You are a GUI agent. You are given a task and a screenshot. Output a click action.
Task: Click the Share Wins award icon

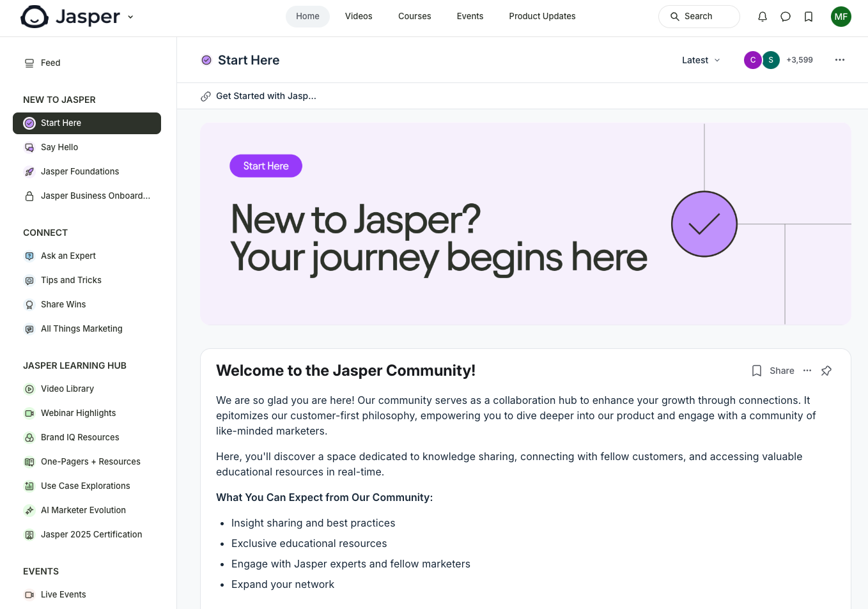[x=29, y=305]
